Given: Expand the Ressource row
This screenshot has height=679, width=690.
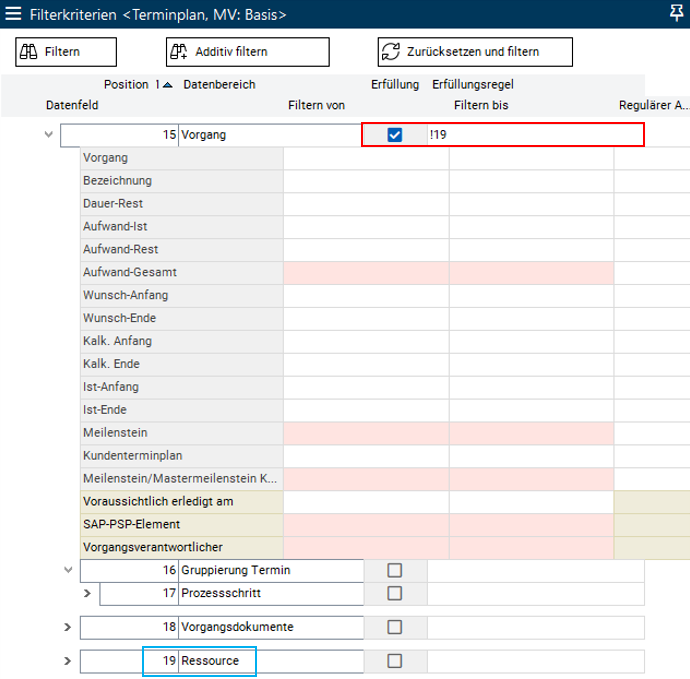Looking at the screenshot, I should coord(68,661).
